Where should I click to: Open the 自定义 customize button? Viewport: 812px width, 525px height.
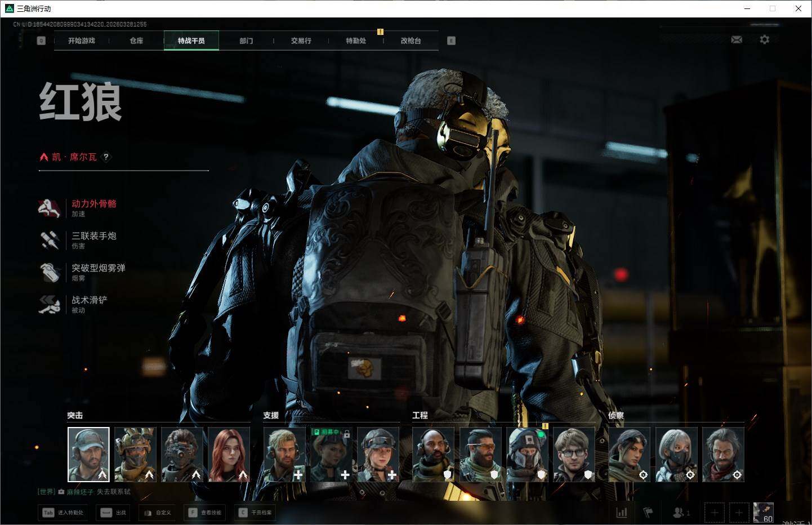pos(157,513)
